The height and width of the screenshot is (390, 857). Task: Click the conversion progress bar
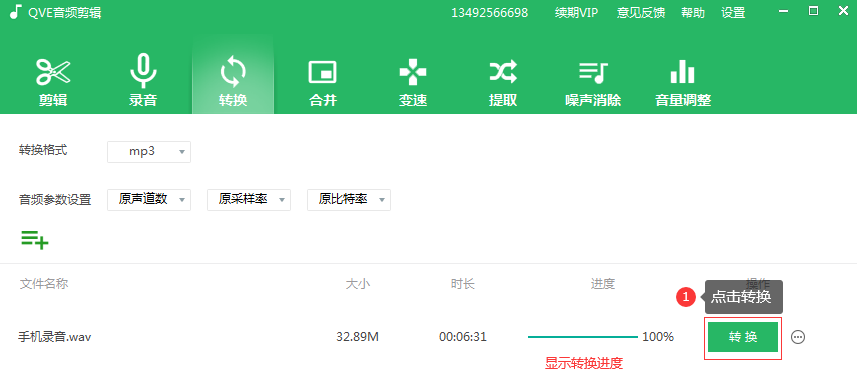pyautogui.click(x=583, y=337)
